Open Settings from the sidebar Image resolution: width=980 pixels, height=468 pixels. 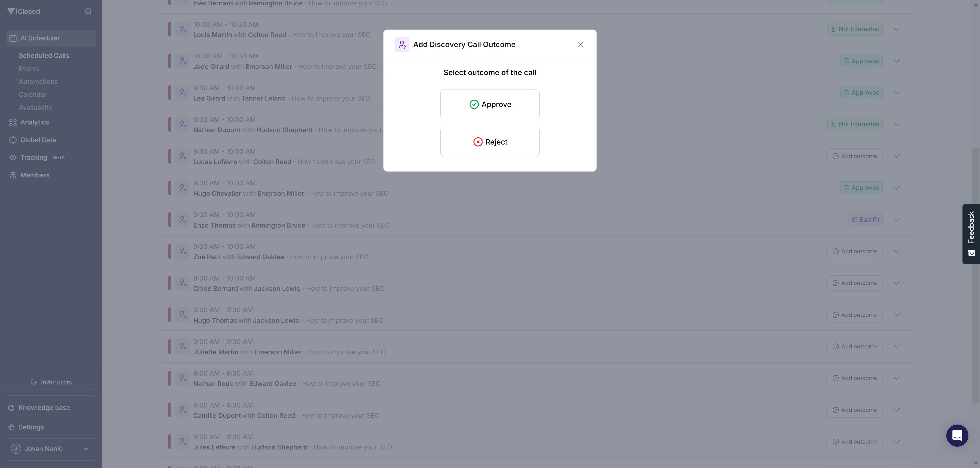(x=31, y=427)
